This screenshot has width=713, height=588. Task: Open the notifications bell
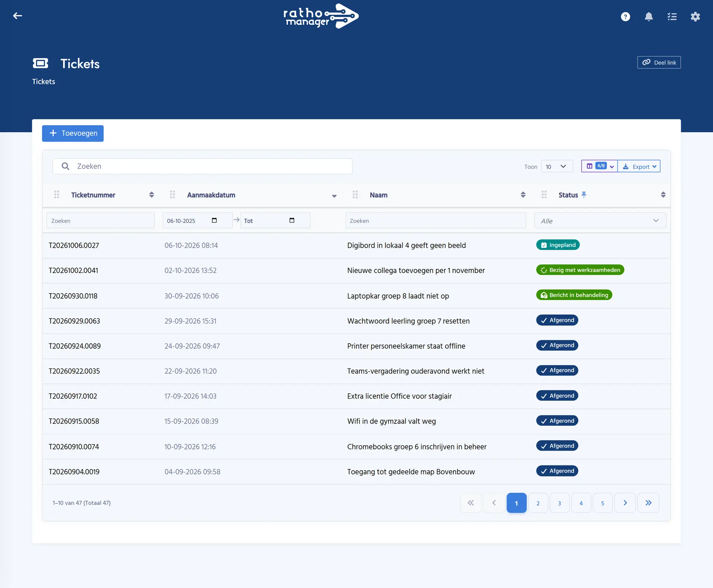pyautogui.click(x=649, y=17)
